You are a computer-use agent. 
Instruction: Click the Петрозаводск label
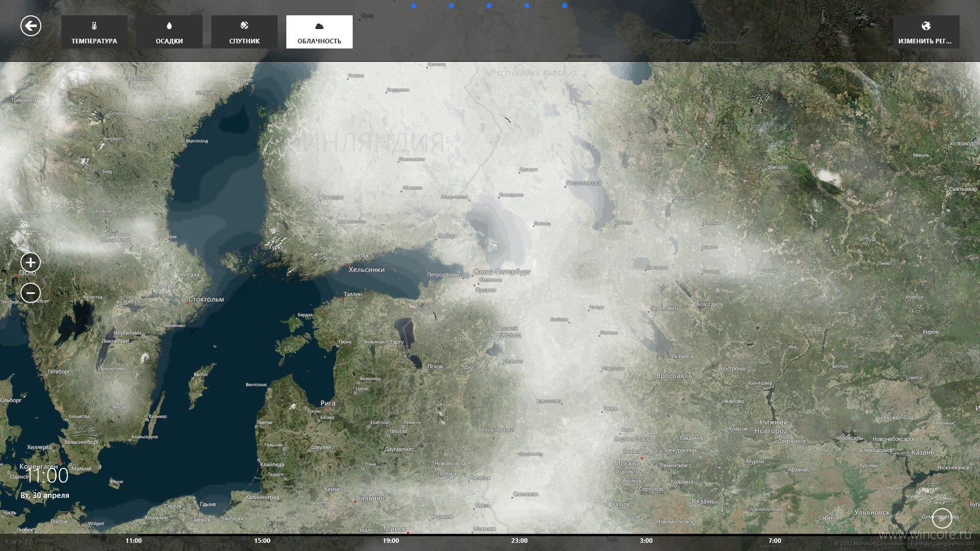584,183
